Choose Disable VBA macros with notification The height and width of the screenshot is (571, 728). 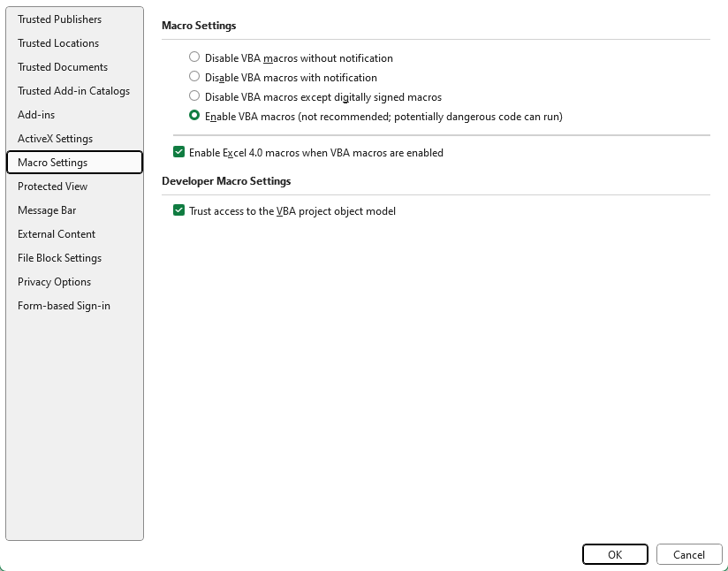click(194, 77)
